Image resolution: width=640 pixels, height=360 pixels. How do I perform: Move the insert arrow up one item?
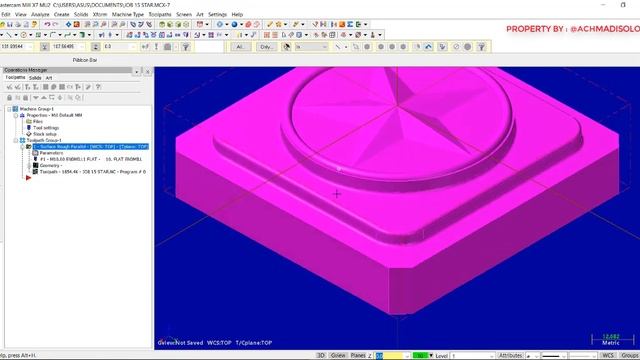coord(44,98)
